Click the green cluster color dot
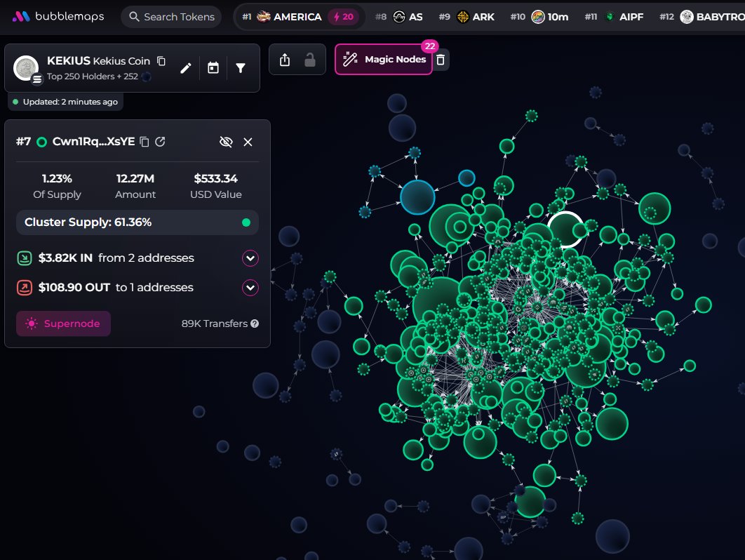745x560 pixels. (246, 222)
